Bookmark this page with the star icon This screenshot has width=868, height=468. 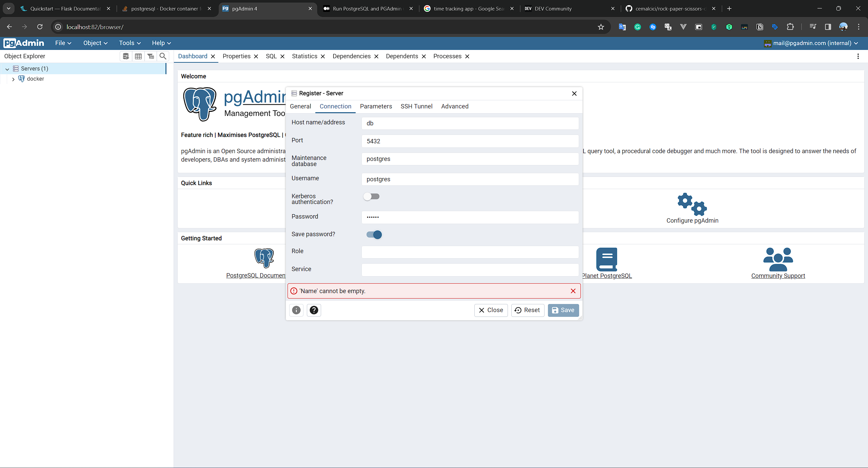click(x=601, y=27)
